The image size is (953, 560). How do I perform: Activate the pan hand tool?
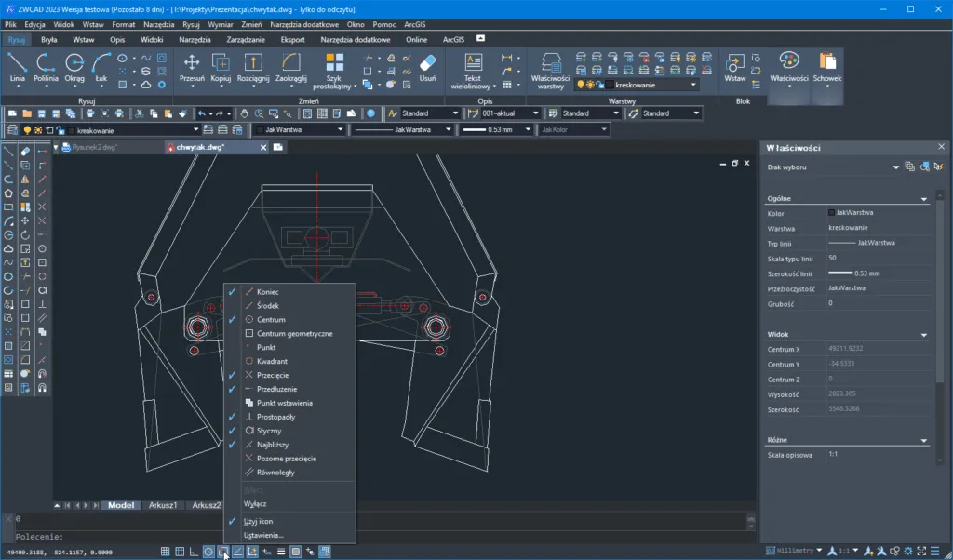tap(244, 113)
